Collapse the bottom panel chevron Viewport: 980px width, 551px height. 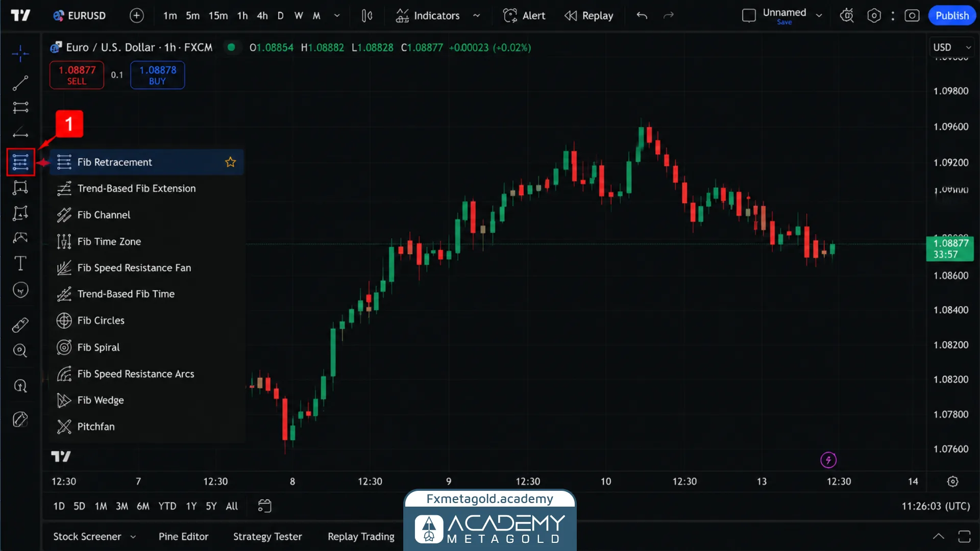click(938, 536)
